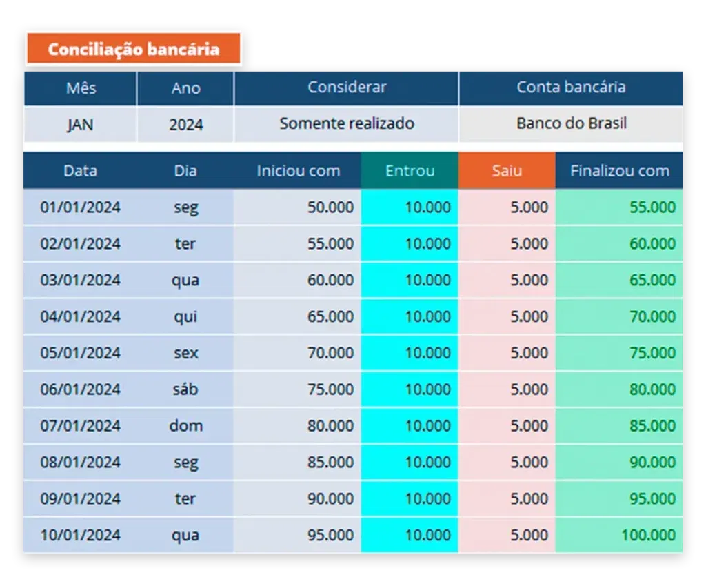
Task: Select the Conta bancária header cell
Action: 571,88
